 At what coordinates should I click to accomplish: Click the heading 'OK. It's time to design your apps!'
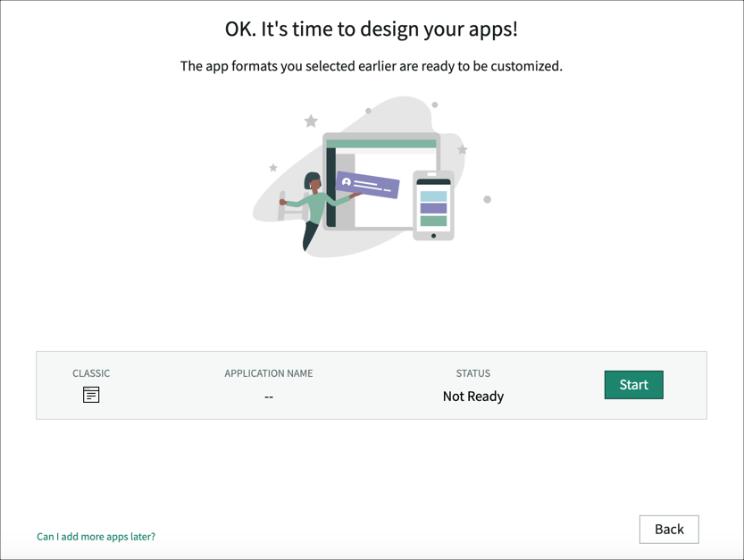(372, 29)
